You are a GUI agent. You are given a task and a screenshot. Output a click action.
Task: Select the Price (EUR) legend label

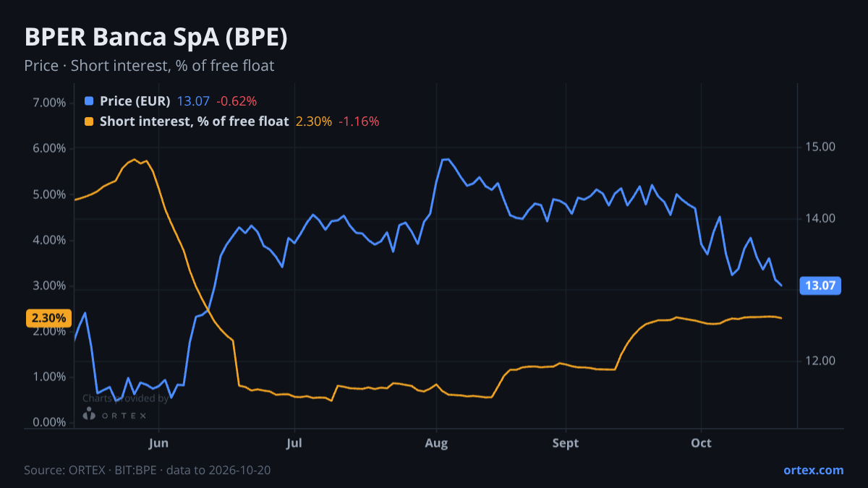tap(135, 101)
